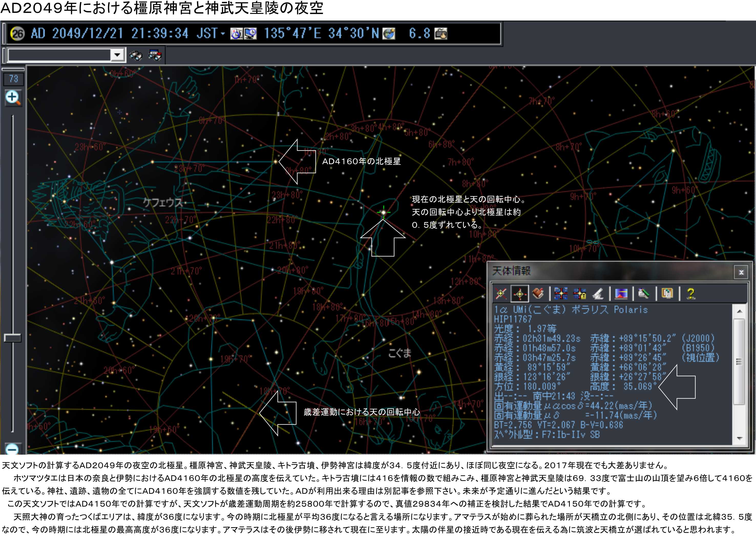Click the keyboard hand icon by magnitude
The width and height of the screenshot is (756, 538).
(440, 34)
